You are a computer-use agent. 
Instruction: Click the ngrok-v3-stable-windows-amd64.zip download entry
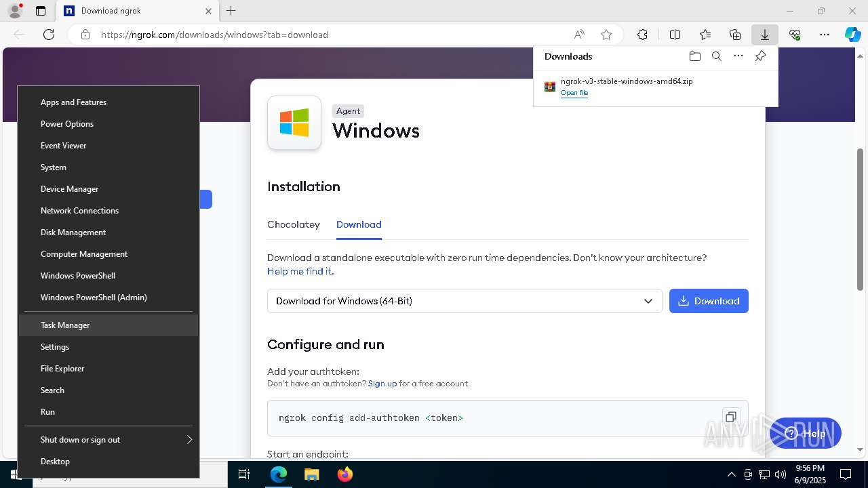627,81
